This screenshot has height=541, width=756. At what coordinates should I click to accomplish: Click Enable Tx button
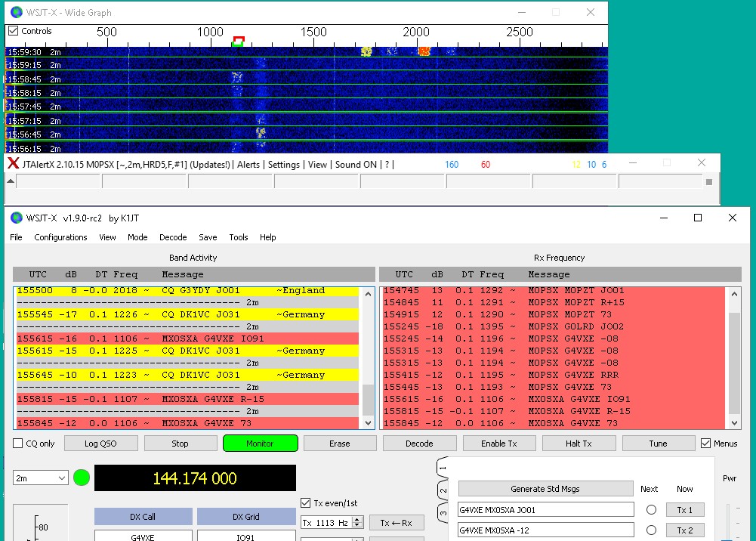(x=499, y=443)
